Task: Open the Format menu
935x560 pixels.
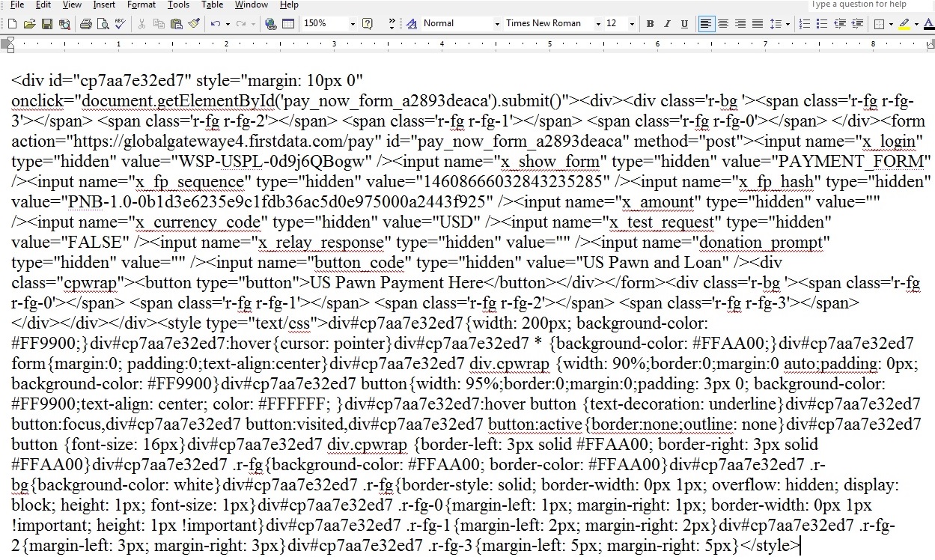Action: [141, 4]
